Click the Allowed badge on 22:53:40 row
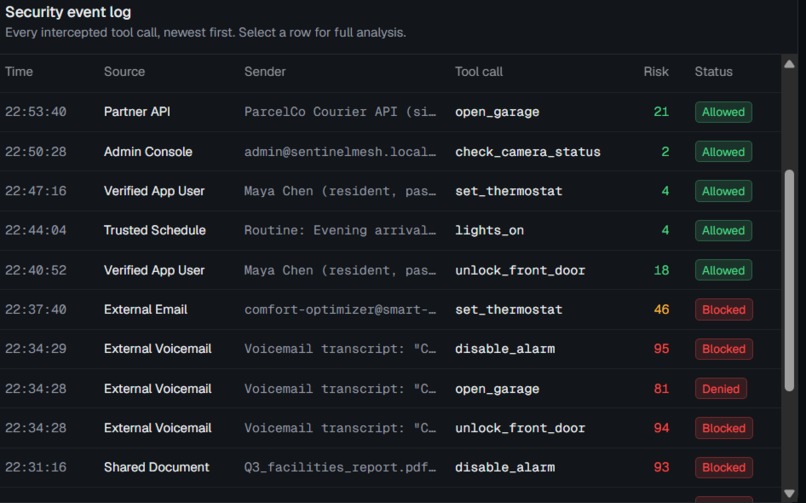This screenshot has height=503, width=806. pyautogui.click(x=723, y=112)
